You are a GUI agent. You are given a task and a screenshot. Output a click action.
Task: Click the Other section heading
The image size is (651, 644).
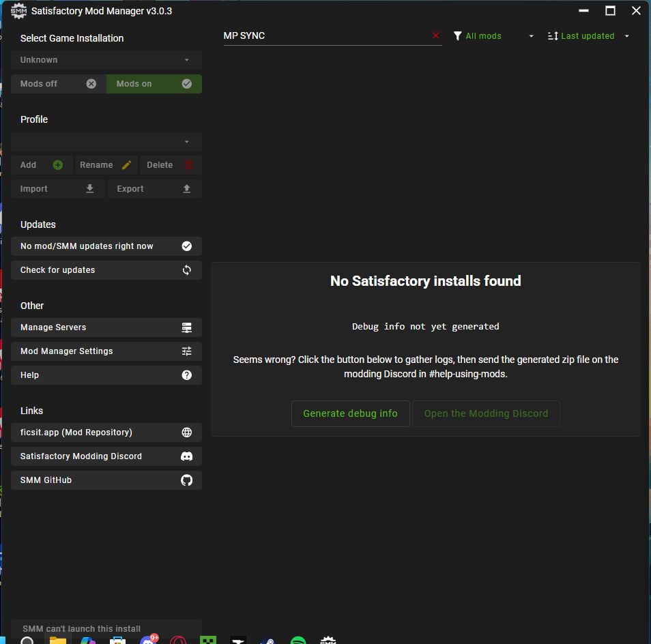pos(32,306)
